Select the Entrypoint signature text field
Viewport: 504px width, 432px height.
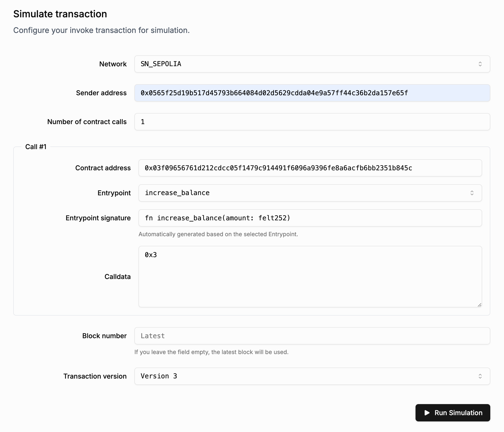(x=310, y=218)
